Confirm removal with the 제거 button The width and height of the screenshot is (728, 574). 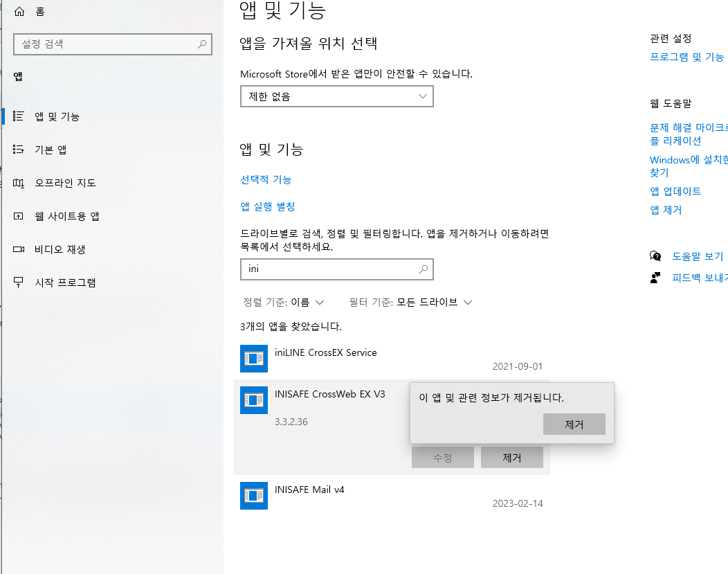[x=574, y=424]
